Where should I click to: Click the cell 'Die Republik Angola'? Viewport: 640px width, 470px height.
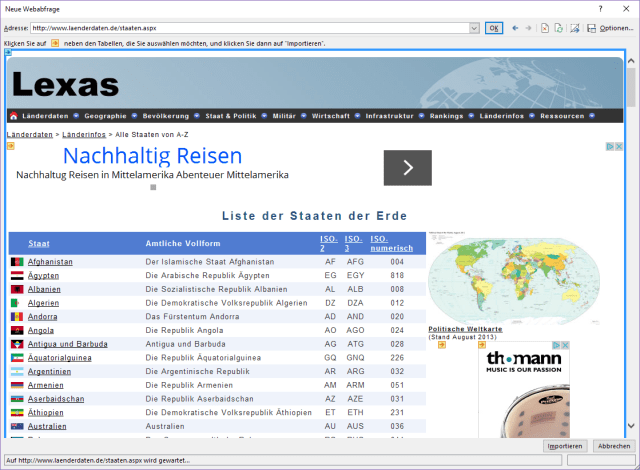(x=184, y=330)
